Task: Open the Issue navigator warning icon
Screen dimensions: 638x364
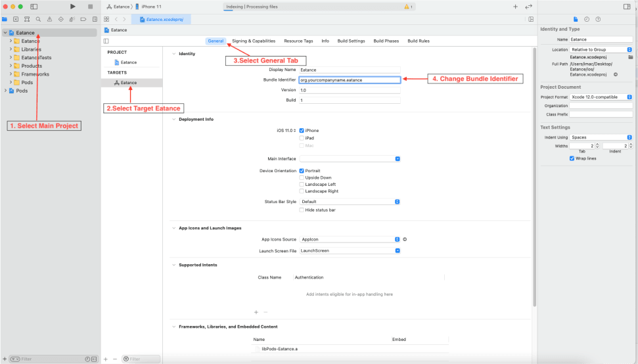Action: coord(49,19)
